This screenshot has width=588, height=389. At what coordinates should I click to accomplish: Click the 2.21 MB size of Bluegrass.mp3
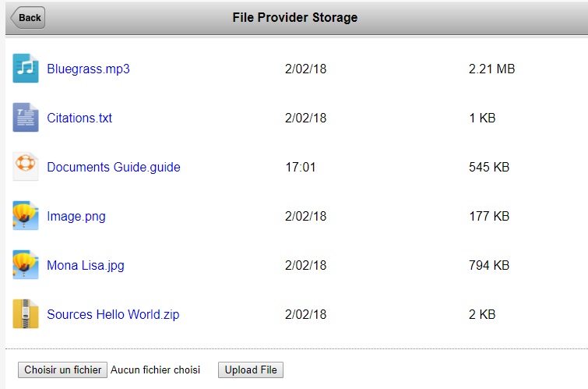pyautogui.click(x=491, y=69)
